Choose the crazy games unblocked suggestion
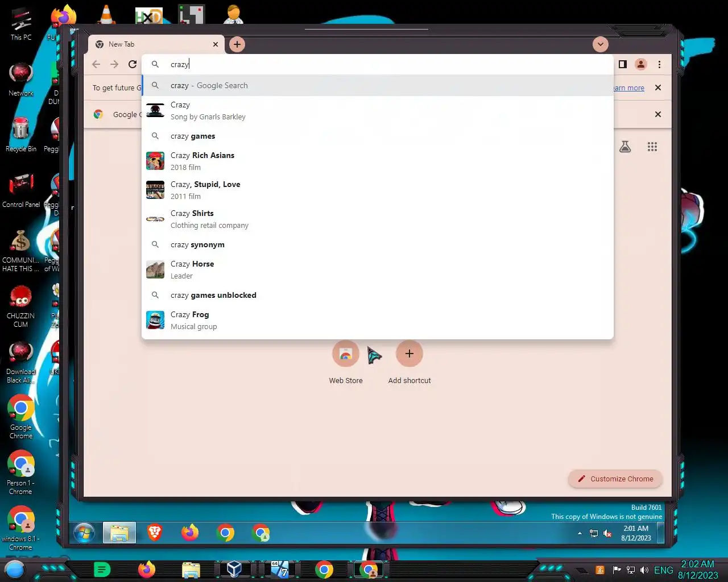Image resolution: width=728 pixels, height=582 pixels. [378, 295]
